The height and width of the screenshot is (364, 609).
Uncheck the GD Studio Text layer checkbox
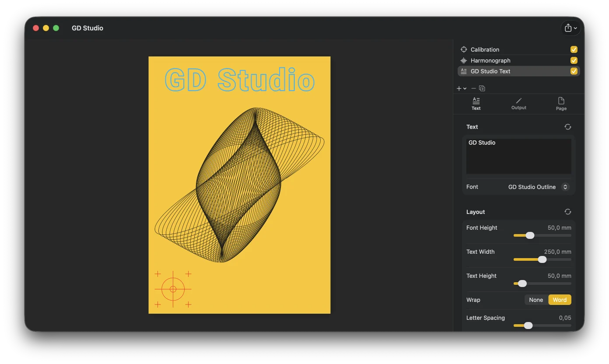pos(574,71)
